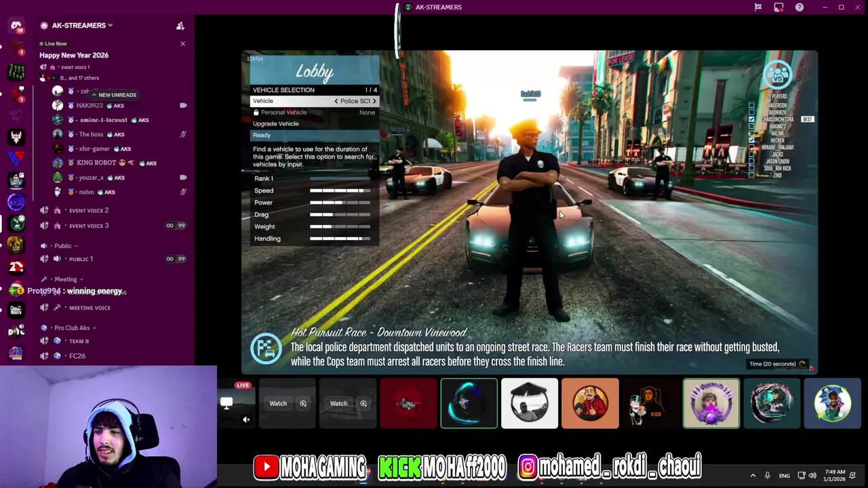868x488 pixels.
Task: Click the invite people icon beside AK-STREAMERS
Action: click(180, 26)
